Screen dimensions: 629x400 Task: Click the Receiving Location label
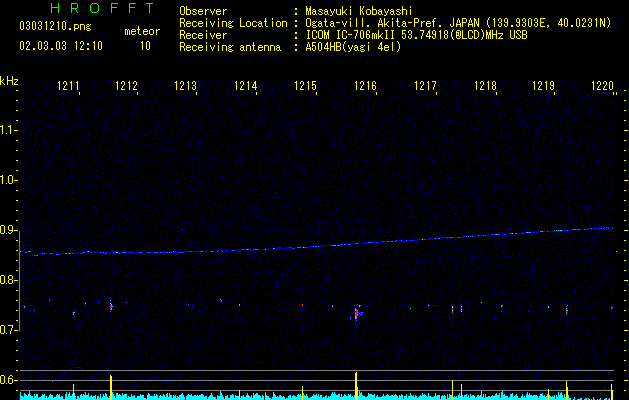(233, 23)
